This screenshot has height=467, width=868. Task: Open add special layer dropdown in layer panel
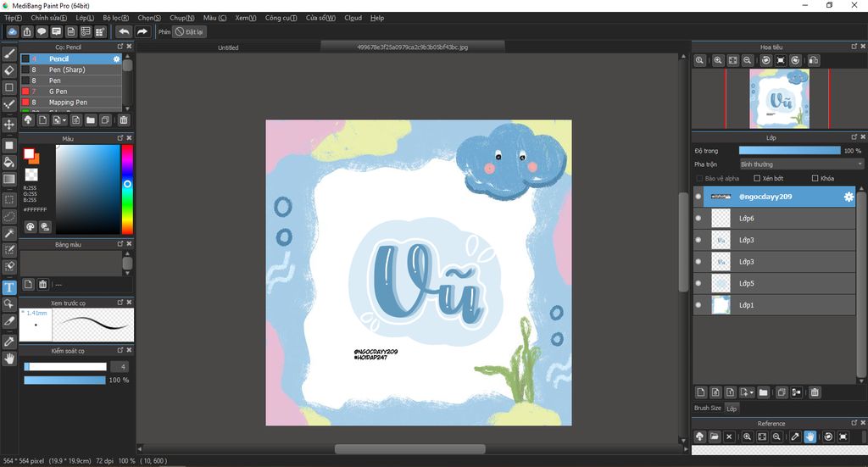click(752, 393)
